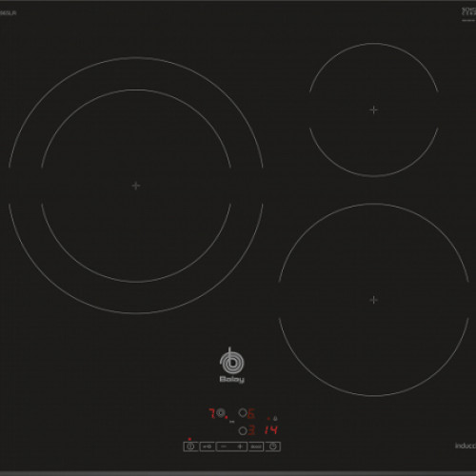Click the timer bell icon above 14
476x476 pixels.
(275, 419)
